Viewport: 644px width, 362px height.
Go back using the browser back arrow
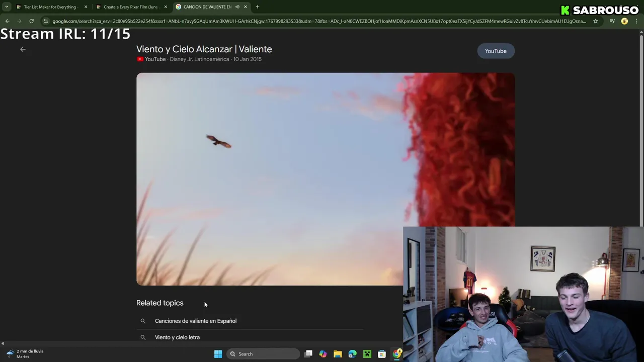coord(7,21)
